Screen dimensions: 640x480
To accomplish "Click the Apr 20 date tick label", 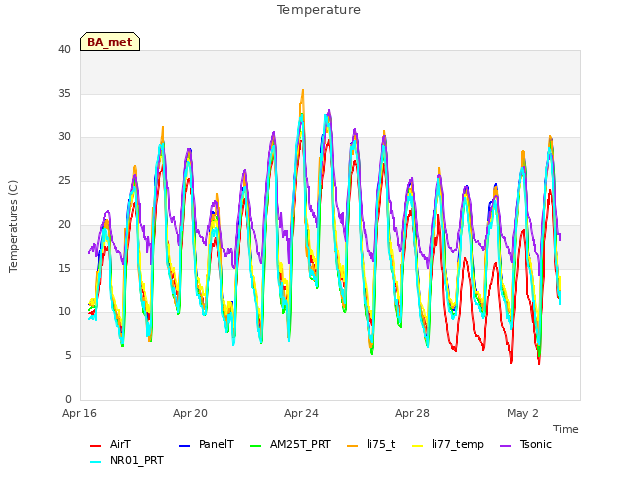I will [190, 413].
